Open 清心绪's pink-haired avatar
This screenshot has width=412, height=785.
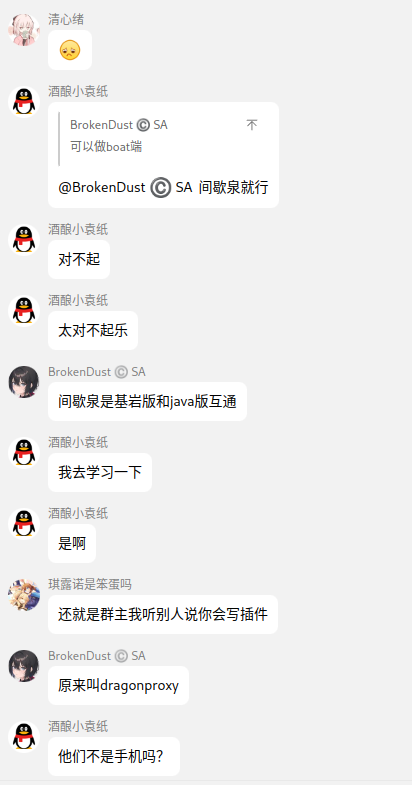pyautogui.click(x=24, y=30)
